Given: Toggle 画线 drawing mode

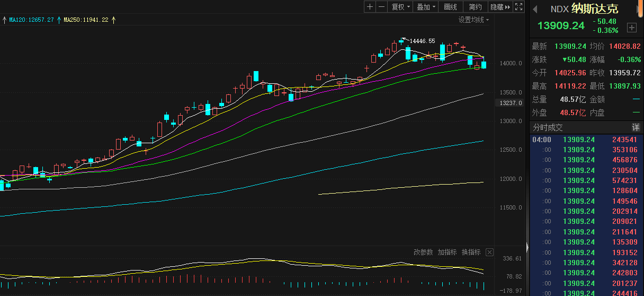Looking at the screenshot, I should click(450, 7).
